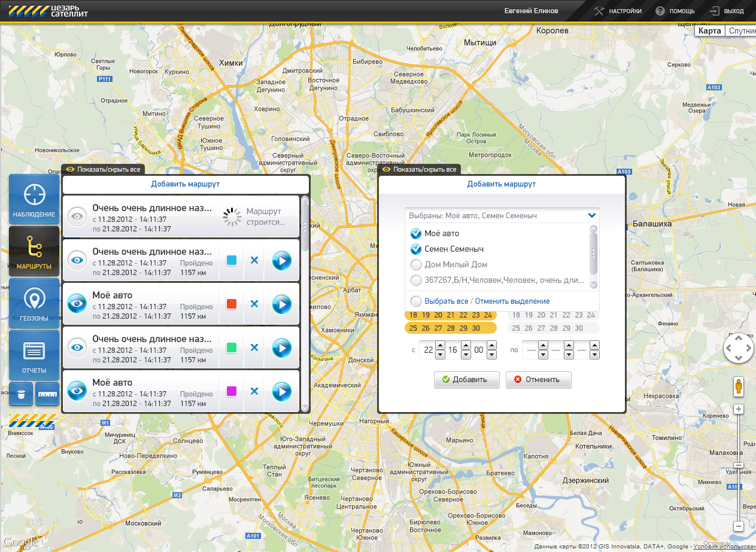The image size is (756, 552).
Task: Click Добавить маршрут at top of route list
Action: [x=186, y=184]
